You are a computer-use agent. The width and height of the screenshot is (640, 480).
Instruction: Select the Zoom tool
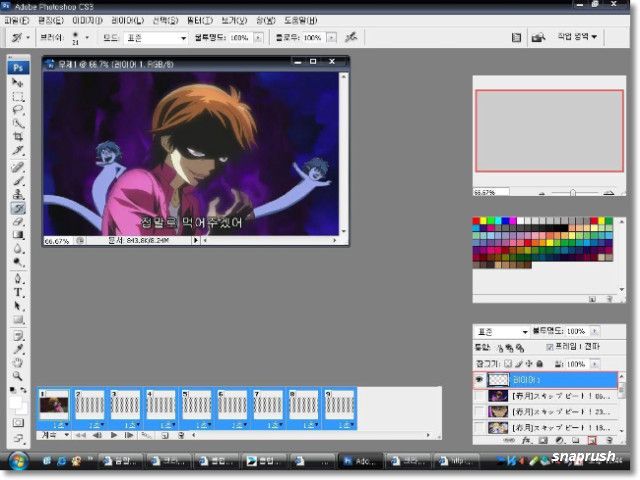coord(18,376)
